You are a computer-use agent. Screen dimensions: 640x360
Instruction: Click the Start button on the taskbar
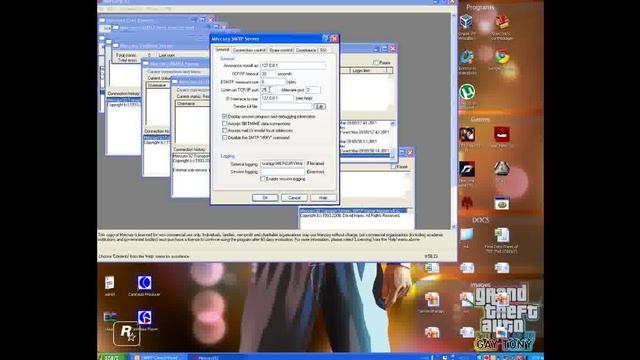(x=111, y=357)
